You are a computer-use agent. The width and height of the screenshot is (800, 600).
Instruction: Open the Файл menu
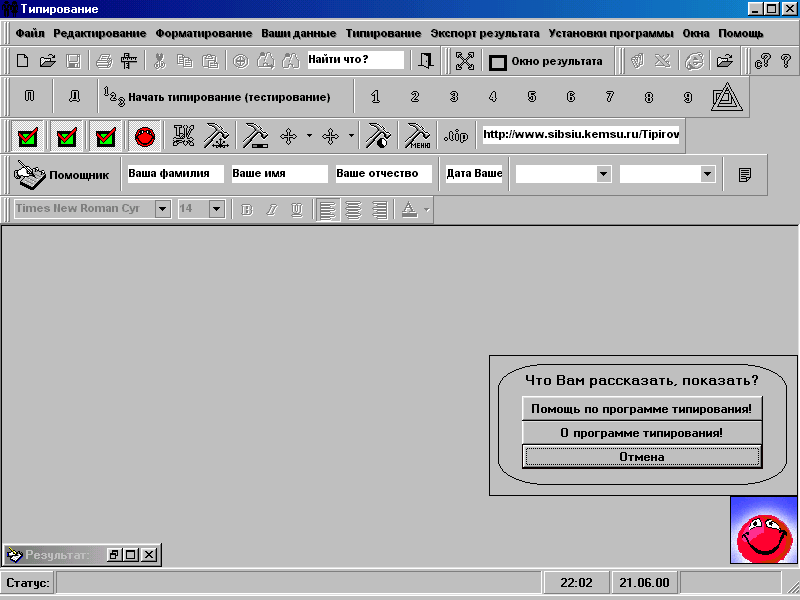pyautogui.click(x=30, y=34)
